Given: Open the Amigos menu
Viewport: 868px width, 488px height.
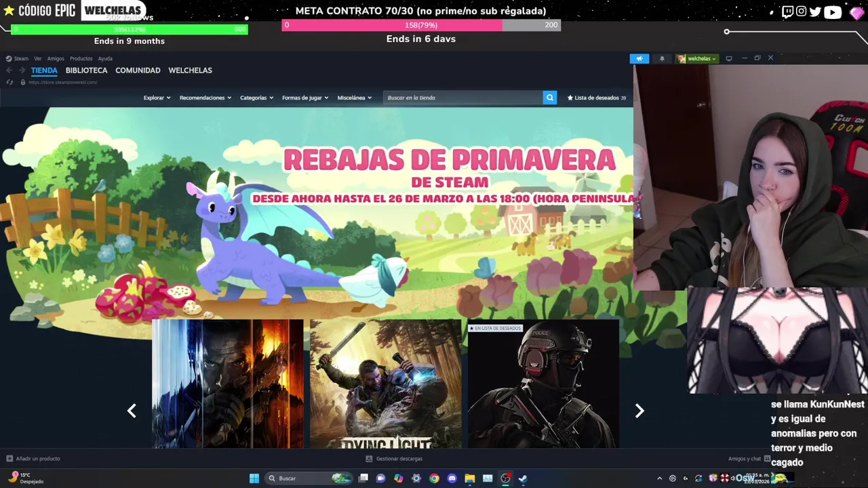Looking at the screenshot, I should (56, 58).
